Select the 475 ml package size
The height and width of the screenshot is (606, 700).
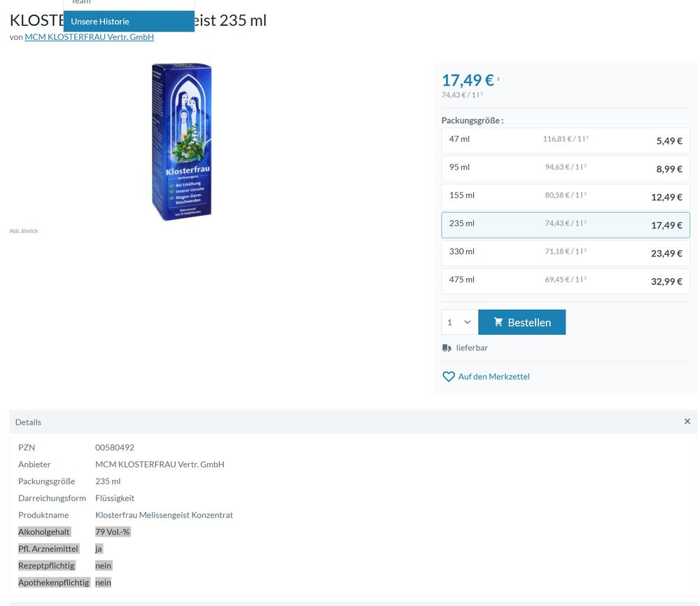[x=566, y=282]
